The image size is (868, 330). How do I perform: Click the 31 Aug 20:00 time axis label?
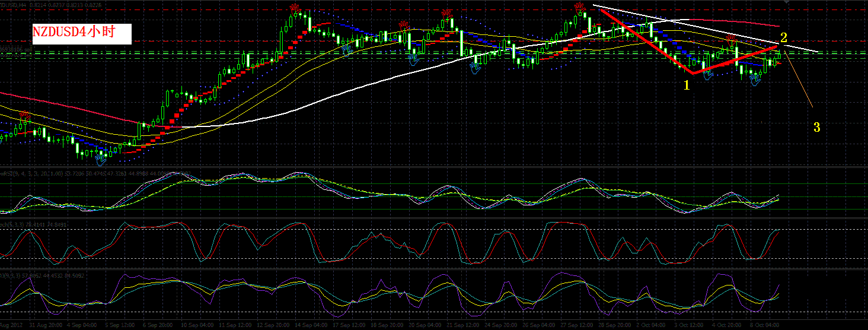coord(46,325)
